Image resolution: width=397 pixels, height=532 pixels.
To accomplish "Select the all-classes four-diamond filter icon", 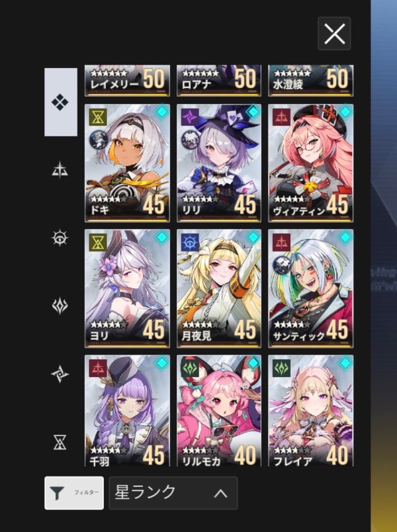I will (60, 102).
